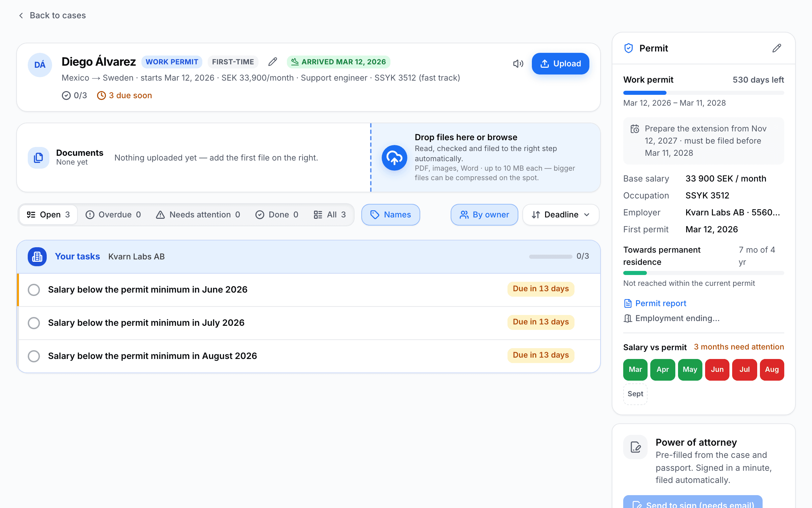Click the Your tasks building icon

[x=37, y=257]
